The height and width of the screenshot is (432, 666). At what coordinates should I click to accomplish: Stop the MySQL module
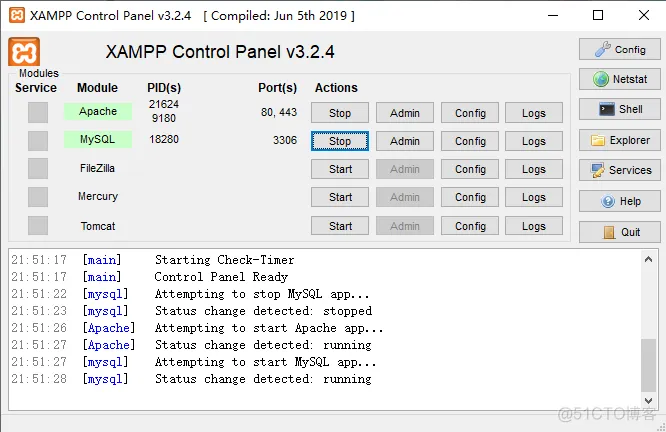point(340,141)
